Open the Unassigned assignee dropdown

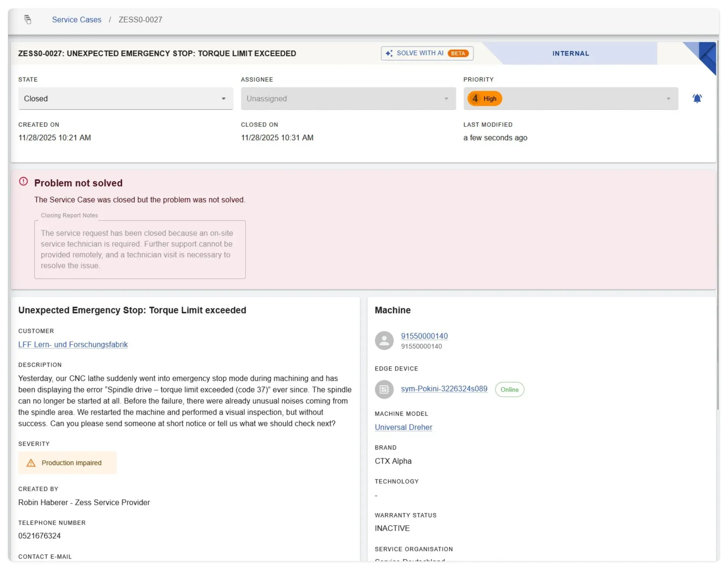pos(348,99)
